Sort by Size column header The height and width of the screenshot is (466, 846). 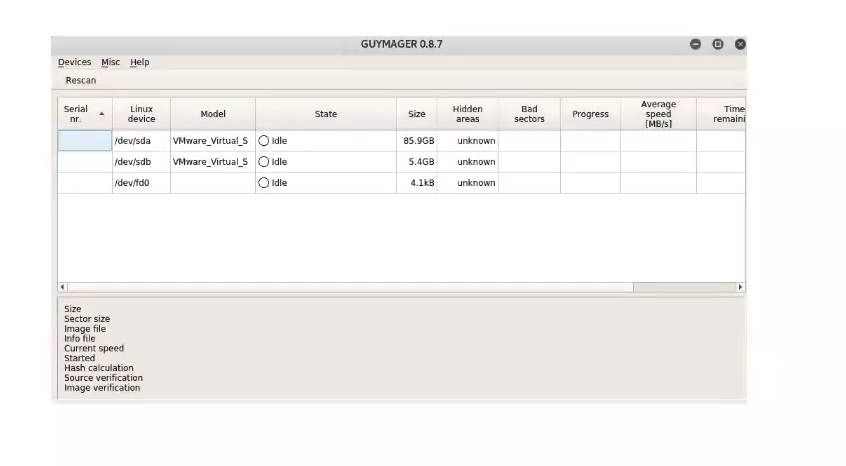[x=417, y=114]
